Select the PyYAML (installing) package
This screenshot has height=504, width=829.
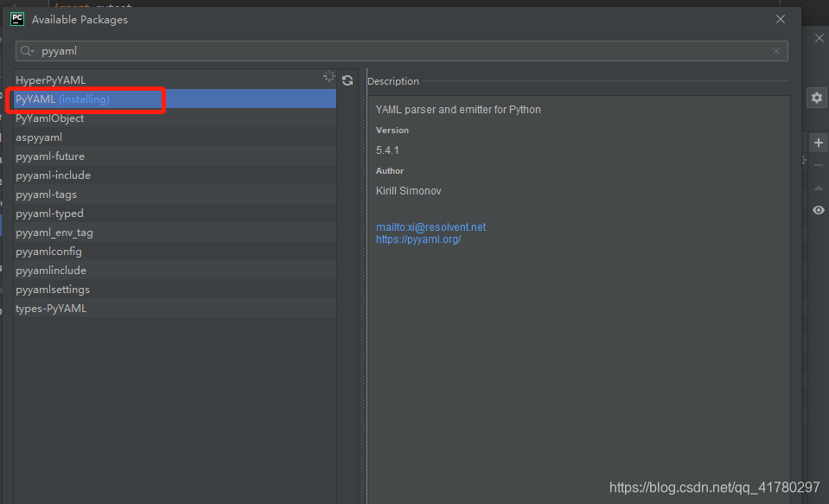click(x=175, y=99)
